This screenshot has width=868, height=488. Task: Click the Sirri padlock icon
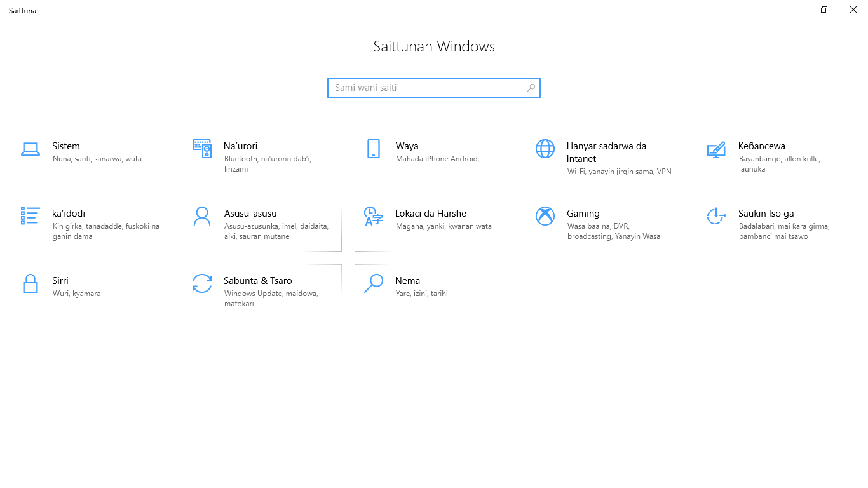30,283
